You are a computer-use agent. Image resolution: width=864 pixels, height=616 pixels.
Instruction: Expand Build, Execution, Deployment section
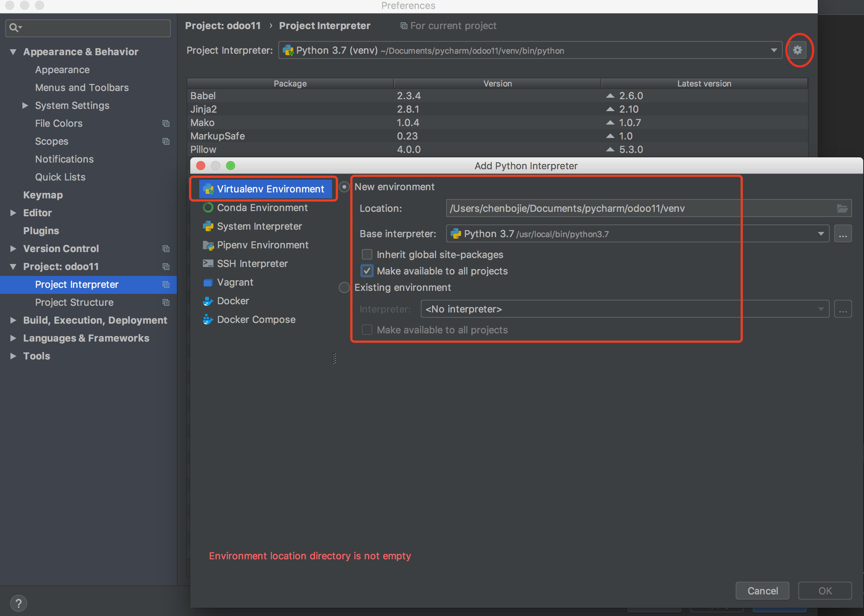click(13, 321)
